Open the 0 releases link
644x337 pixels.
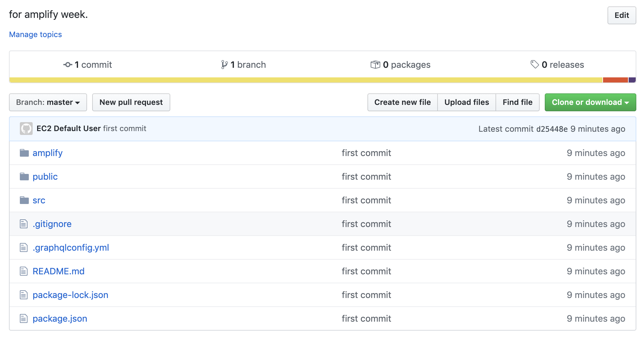(x=557, y=65)
